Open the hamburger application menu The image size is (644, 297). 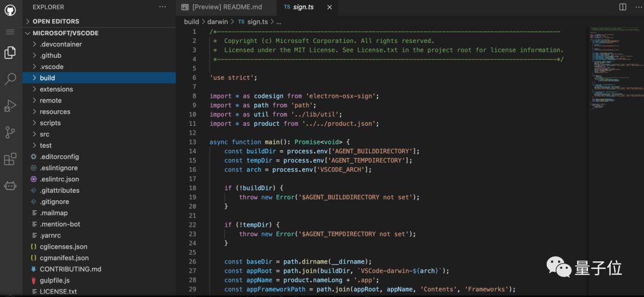[10, 32]
